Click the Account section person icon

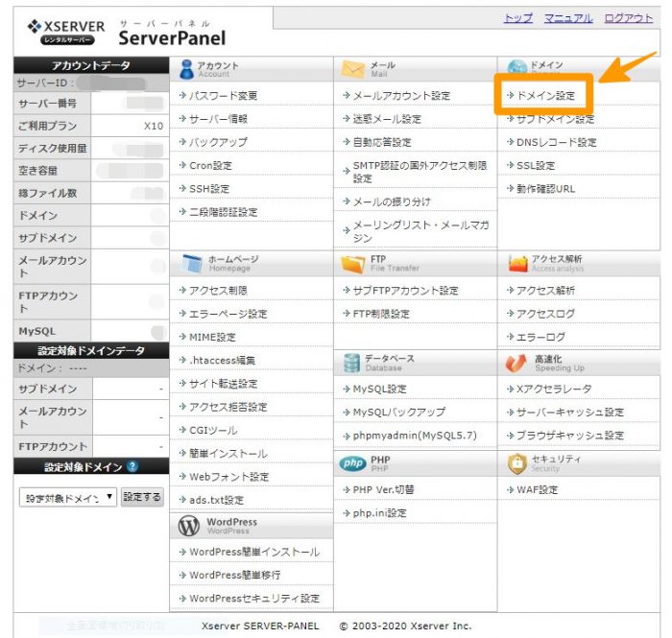186,69
